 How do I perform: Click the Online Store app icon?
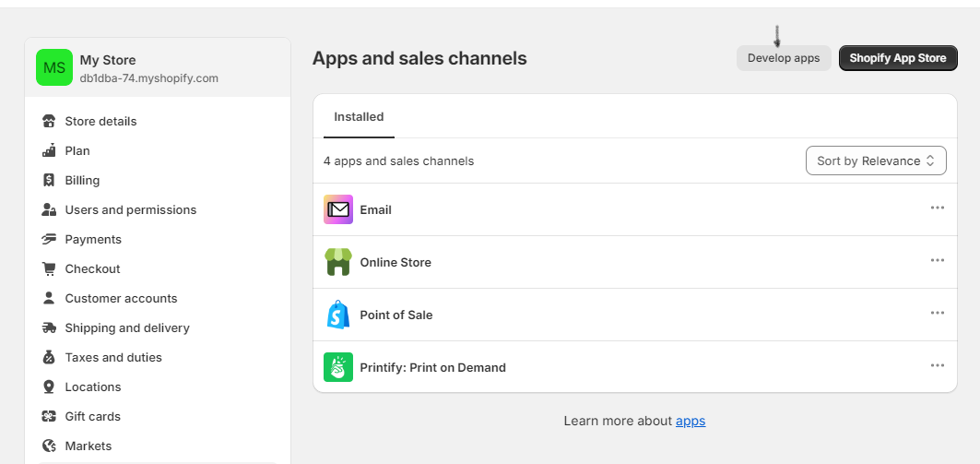pyautogui.click(x=338, y=262)
